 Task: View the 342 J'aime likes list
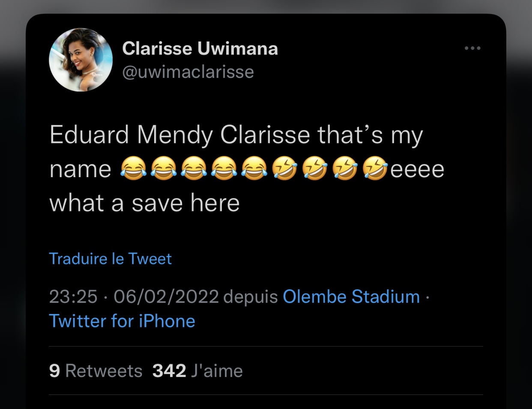pos(197,371)
